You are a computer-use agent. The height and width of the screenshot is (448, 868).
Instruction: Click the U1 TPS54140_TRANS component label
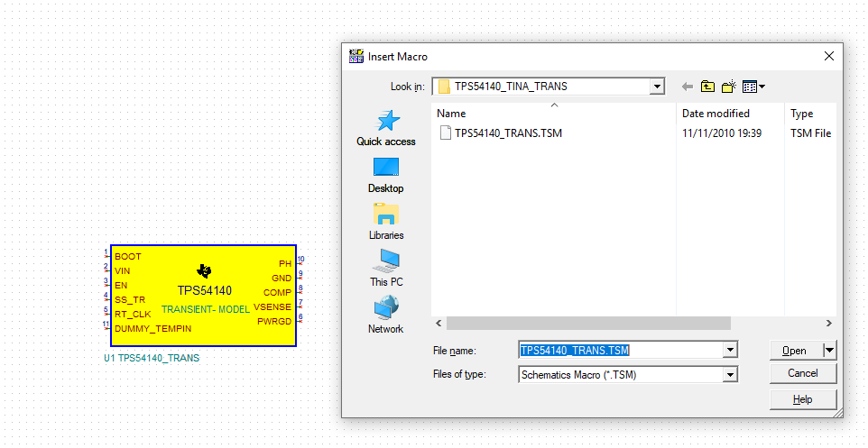click(152, 358)
